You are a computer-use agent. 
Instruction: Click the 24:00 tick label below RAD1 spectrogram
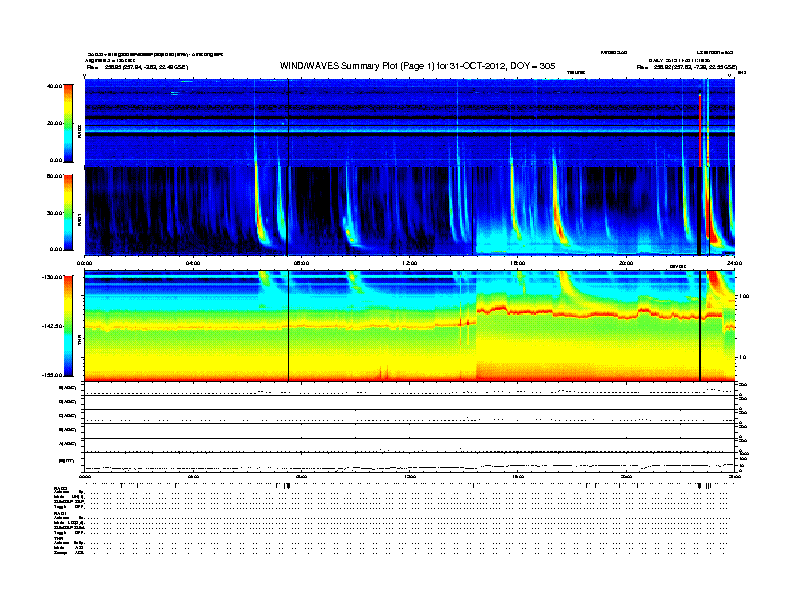734,263
